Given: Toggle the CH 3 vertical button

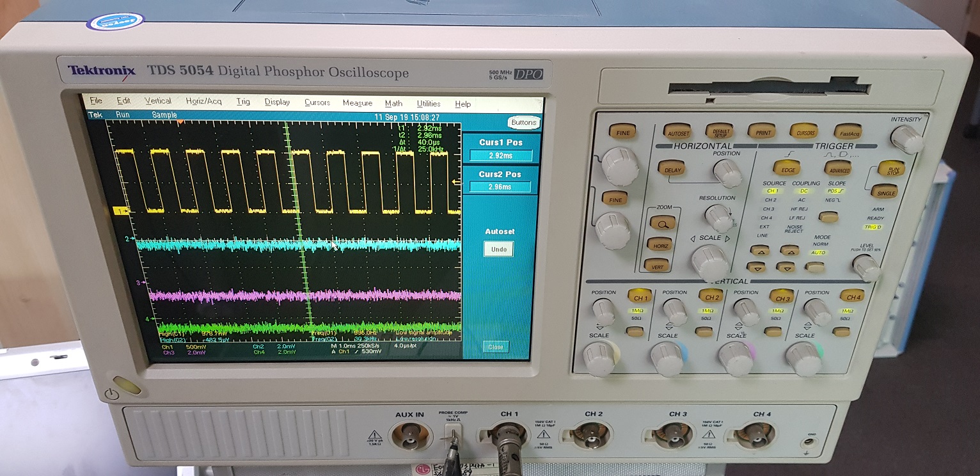Looking at the screenshot, I should (783, 297).
